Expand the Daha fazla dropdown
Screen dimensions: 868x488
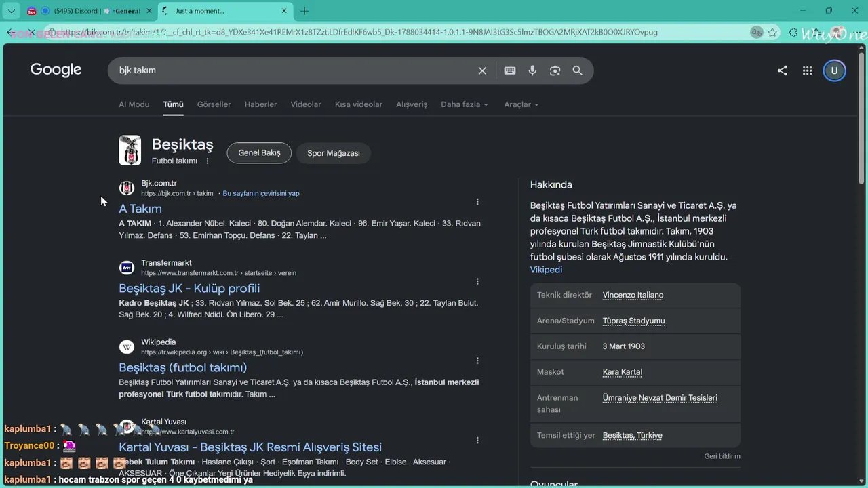(465, 104)
